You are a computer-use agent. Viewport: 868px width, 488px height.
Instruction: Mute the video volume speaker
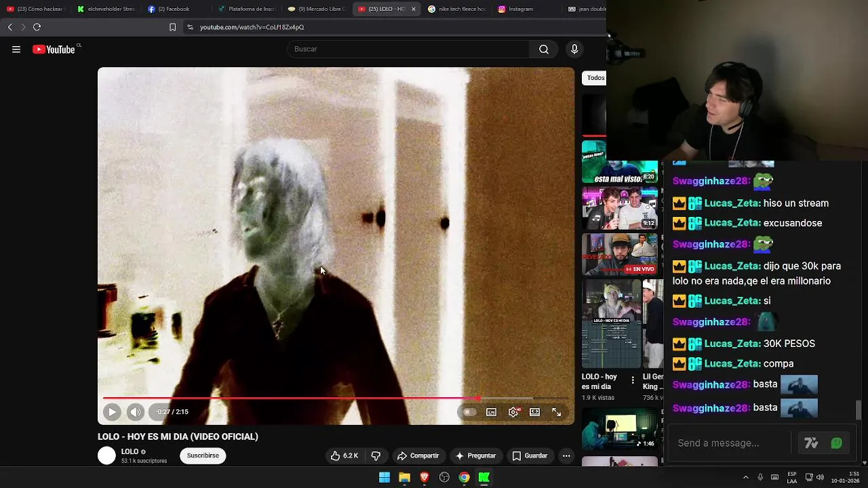point(135,411)
